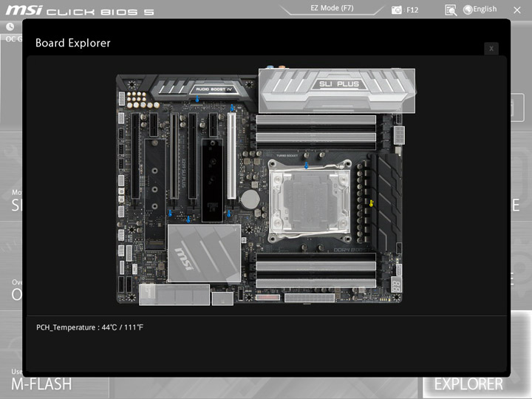The width and height of the screenshot is (532, 399).
Task: Close the Board Explorer dialog
Action: (491, 49)
